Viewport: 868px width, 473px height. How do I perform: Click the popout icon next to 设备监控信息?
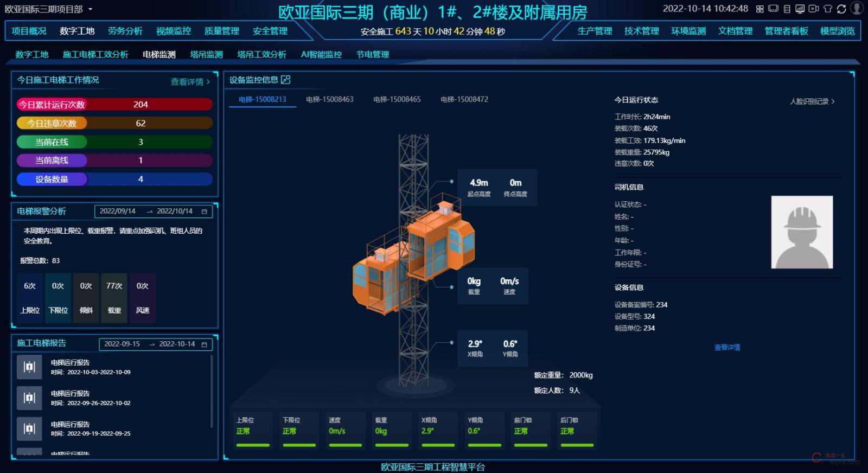(x=286, y=80)
